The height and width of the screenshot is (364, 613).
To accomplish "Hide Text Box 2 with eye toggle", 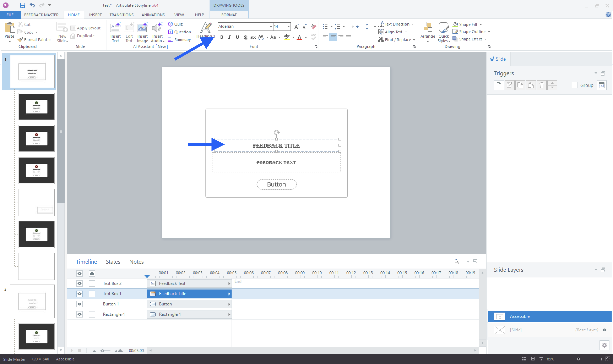I will pyautogui.click(x=80, y=283).
